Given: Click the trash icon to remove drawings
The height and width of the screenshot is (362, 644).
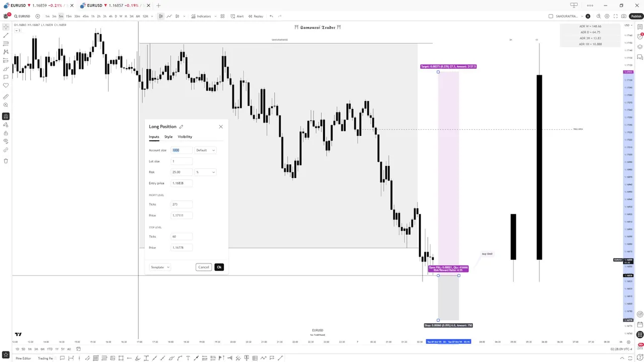Looking at the screenshot, I should [6, 161].
